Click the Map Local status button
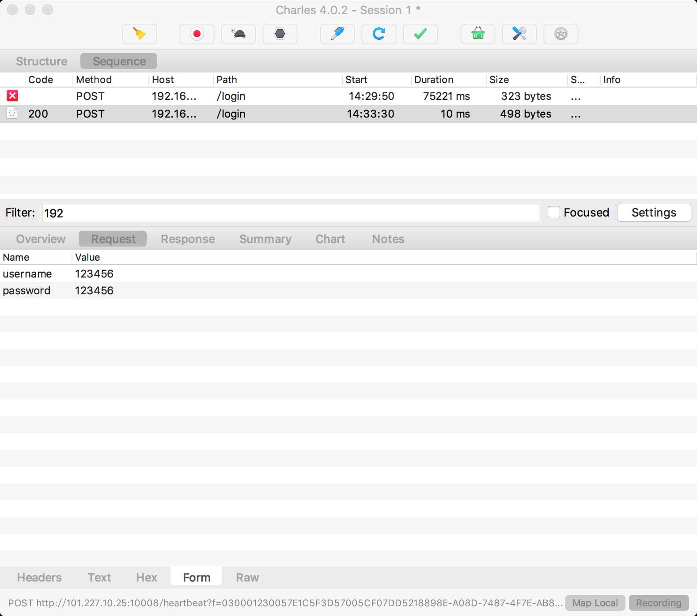697x616 pixels. coord(595,603)
